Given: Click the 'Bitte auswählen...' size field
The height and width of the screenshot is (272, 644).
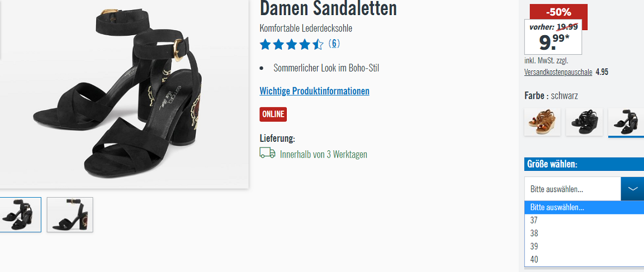Looking at the screenshot, I should tap(572, 189).
